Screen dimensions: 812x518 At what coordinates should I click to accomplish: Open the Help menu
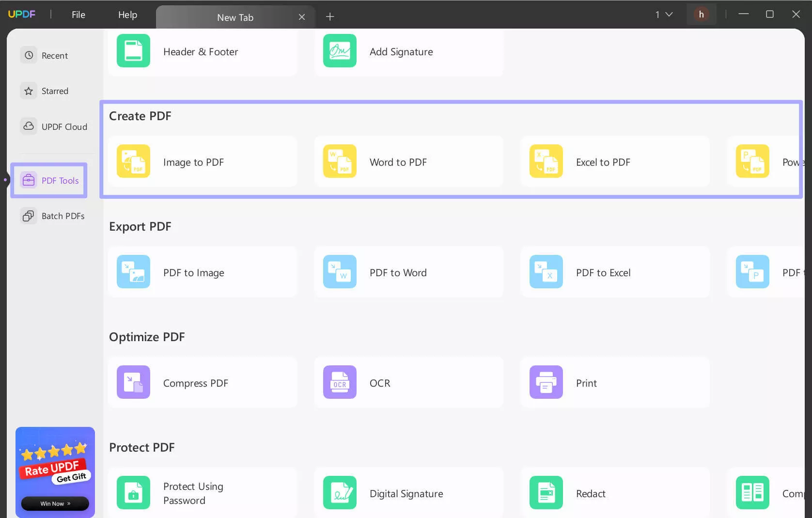click(127, 15)
